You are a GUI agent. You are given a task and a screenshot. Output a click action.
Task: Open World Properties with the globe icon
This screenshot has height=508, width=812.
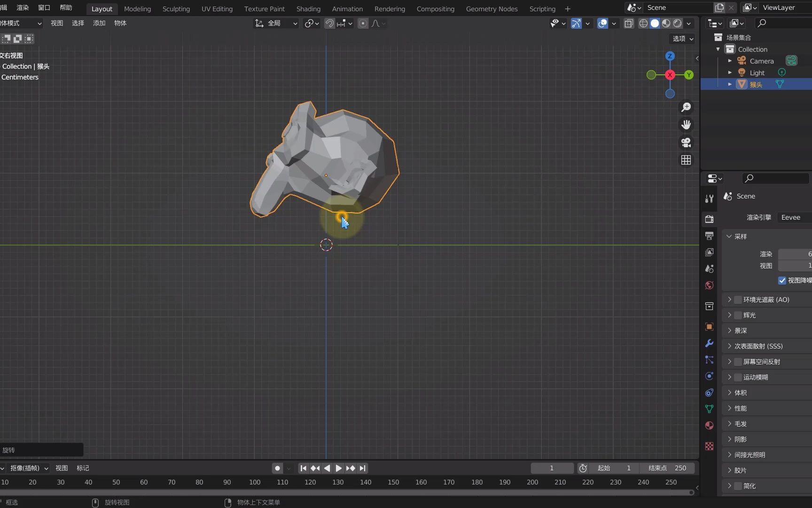click(x=709, y=285)
